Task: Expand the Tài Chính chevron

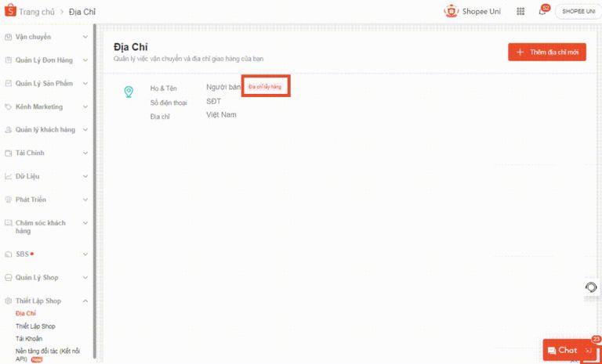Action: (x=85, y=153)
